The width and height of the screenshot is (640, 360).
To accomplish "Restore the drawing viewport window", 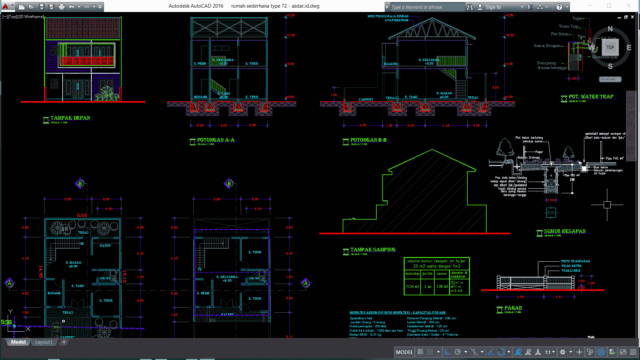I will (x=625, y=17).
